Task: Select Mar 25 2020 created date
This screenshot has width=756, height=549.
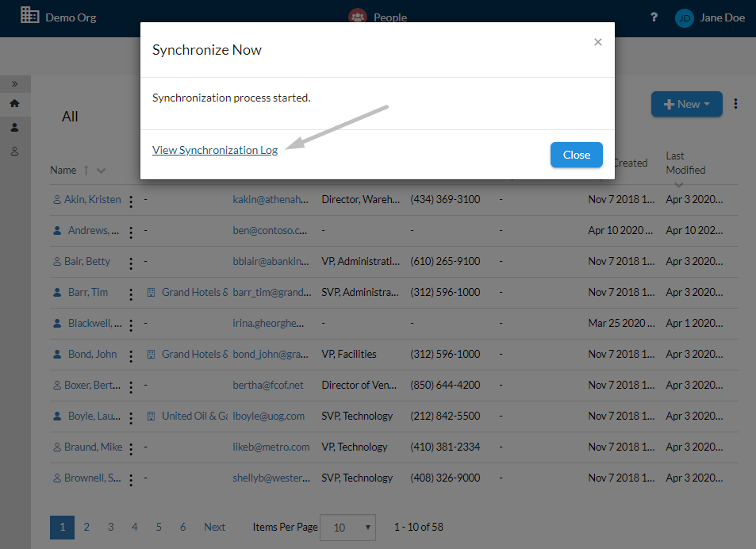Action: tap(620, 323)
